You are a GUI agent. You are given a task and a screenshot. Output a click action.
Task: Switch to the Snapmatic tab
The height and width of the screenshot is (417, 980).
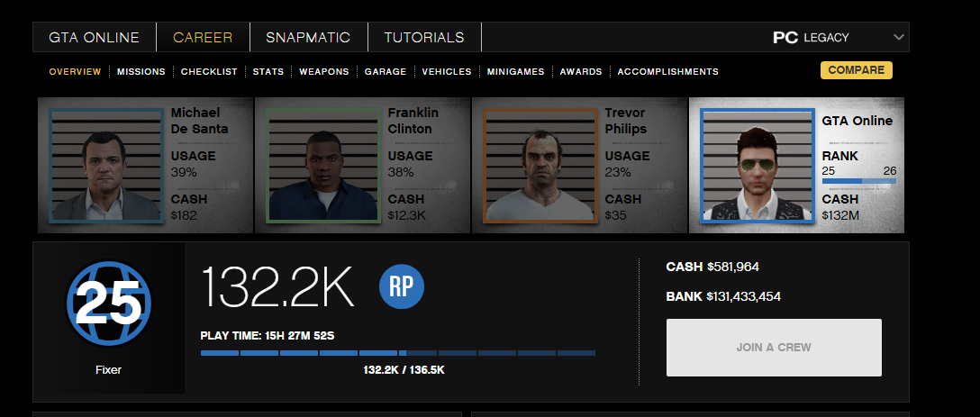pyautogui.click(x=308, y=37)
